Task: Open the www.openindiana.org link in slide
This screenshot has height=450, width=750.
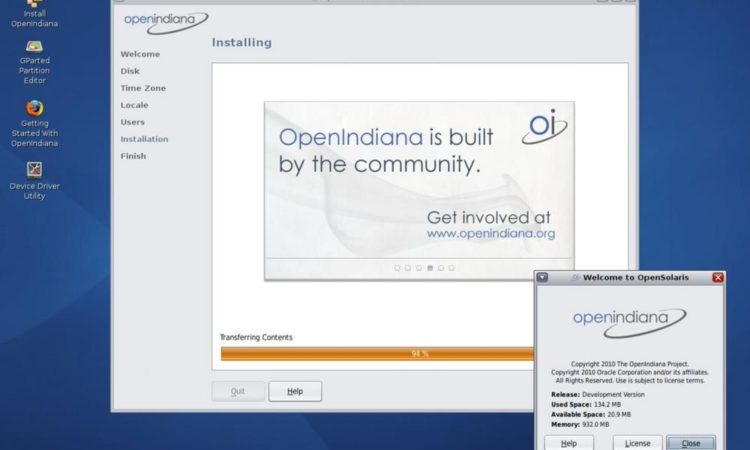Action: pos(490,233)
